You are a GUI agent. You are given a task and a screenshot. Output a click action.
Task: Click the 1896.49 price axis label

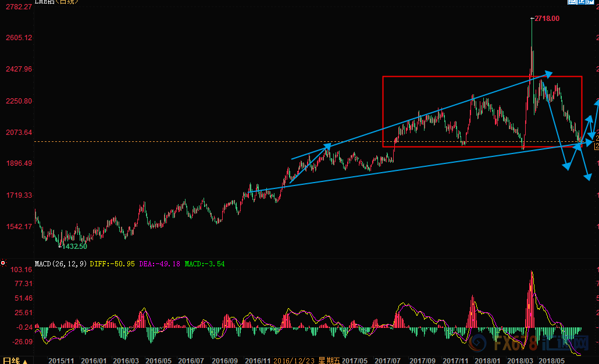(19, 163)
